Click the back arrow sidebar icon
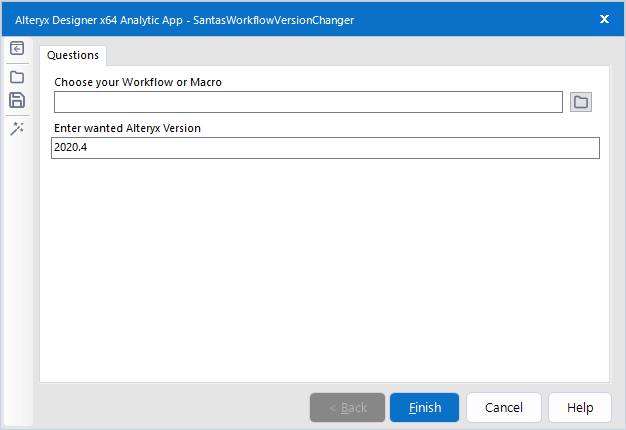Image resolution: width=626 pixels, height=430 pixels. tap(17, 48)
